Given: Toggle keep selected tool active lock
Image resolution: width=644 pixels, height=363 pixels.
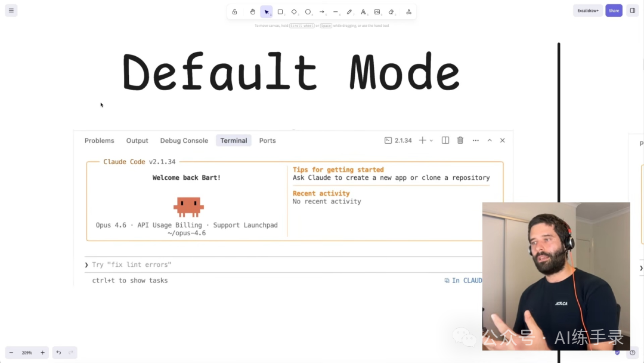Looking at the screenshot, I should (234, 12).
